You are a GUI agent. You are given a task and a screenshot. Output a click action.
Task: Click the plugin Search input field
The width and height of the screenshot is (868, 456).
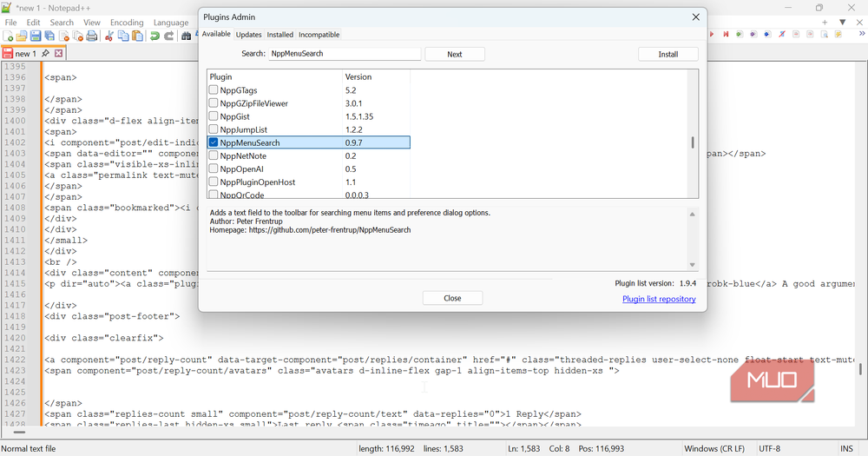[345, 54]
